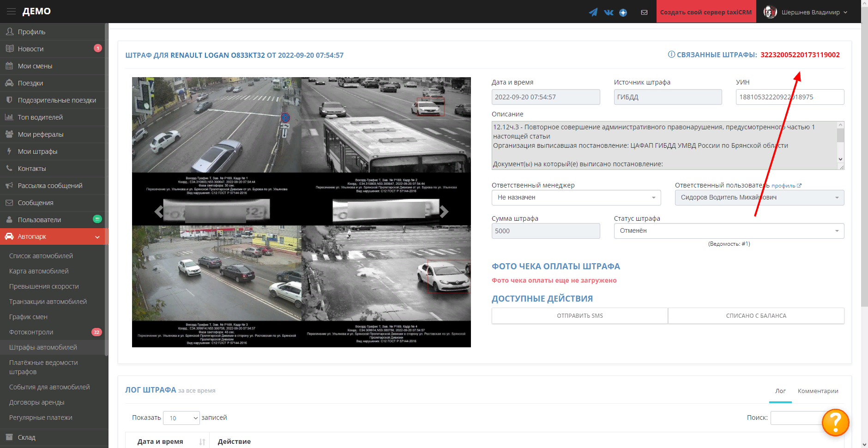Open the Telegram channel icon
Image resolution: width=868 pixels, height=448 pixels.
click(593, 12)
